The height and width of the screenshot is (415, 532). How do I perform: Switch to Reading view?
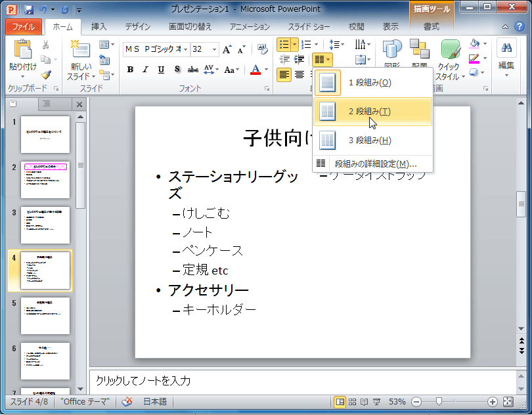click(x=364, y=402)
